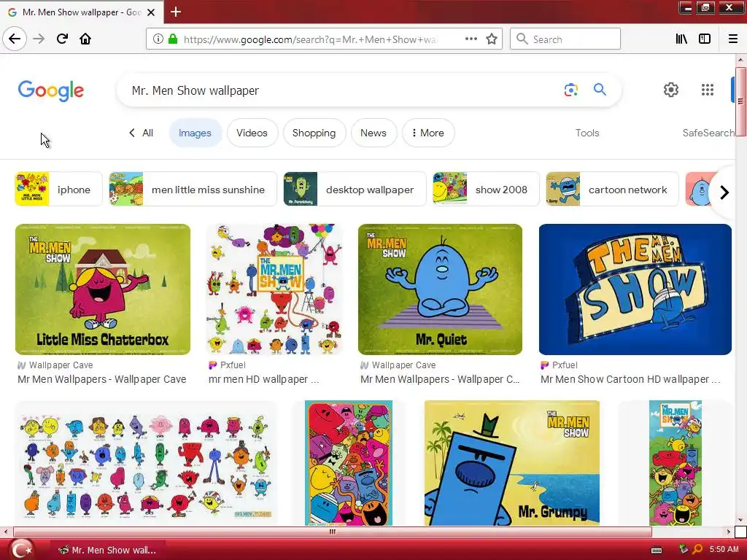Search by image with Google Lens icon
This screenshot has height=560, width=747.
pyautogui.click(x=570, y=90)
